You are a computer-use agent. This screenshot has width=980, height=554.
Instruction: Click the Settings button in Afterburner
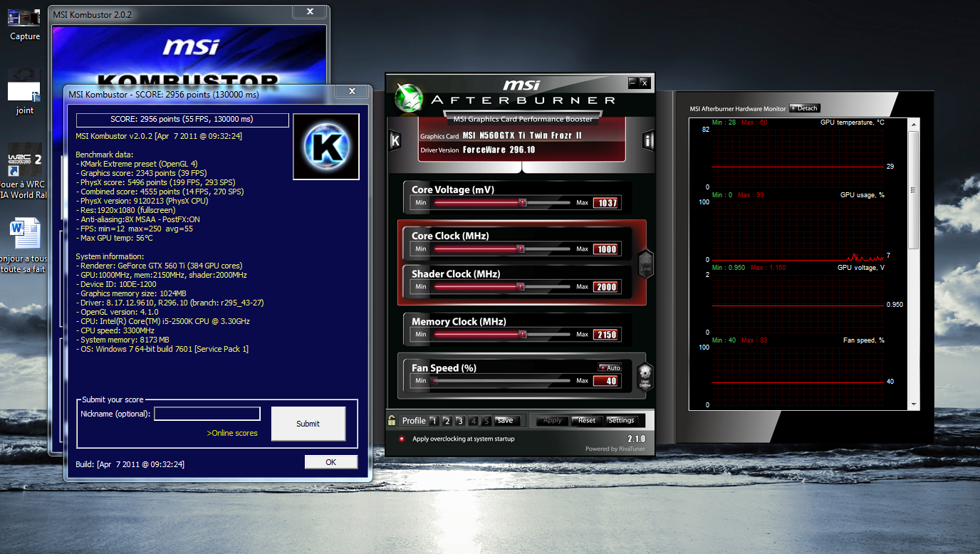pyautogui.click(x=620, y=420)
